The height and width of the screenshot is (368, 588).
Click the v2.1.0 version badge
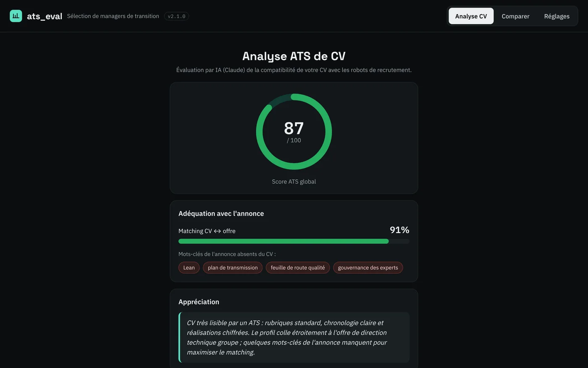176,16
